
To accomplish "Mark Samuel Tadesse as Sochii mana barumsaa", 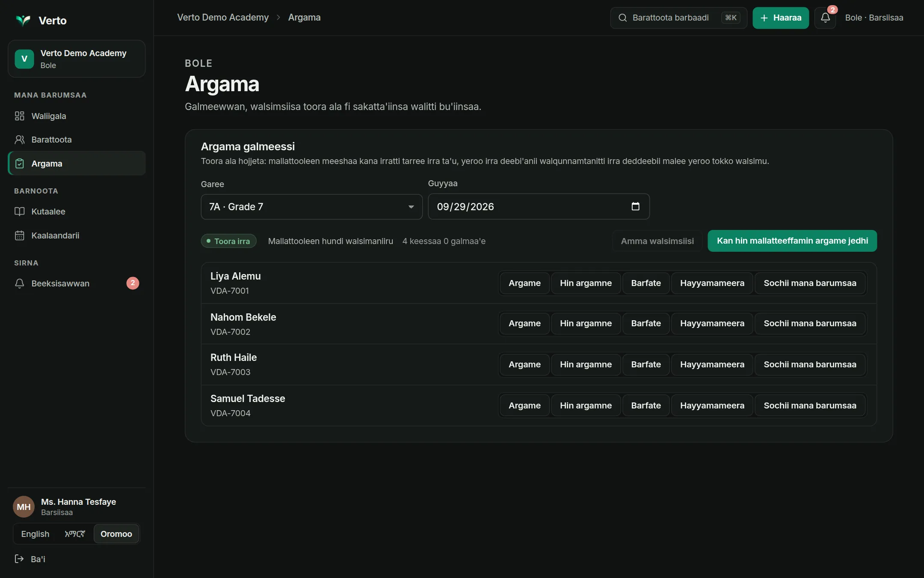I will pyautogui.click(x=810, y=405).
